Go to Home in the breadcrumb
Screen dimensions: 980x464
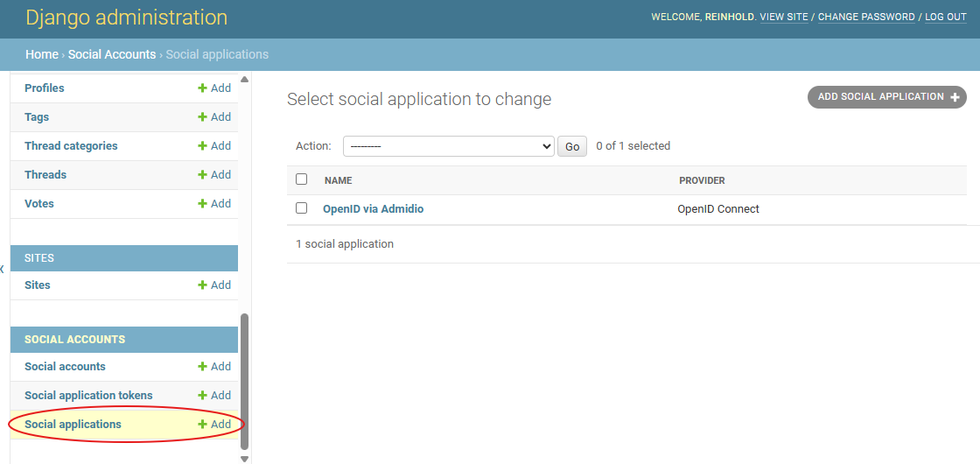coord(41,54)
